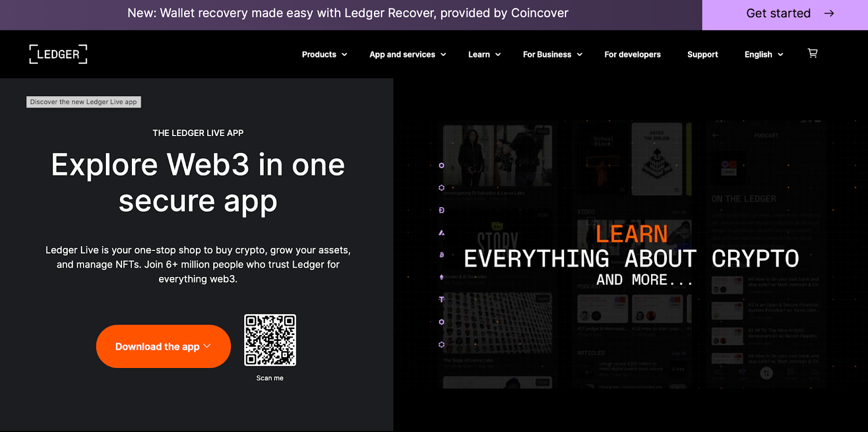Image resolution: width=868 pixels, height=432 pixels.
Task: Click the Discover the new Ledger Live app label
Action: 84,102
